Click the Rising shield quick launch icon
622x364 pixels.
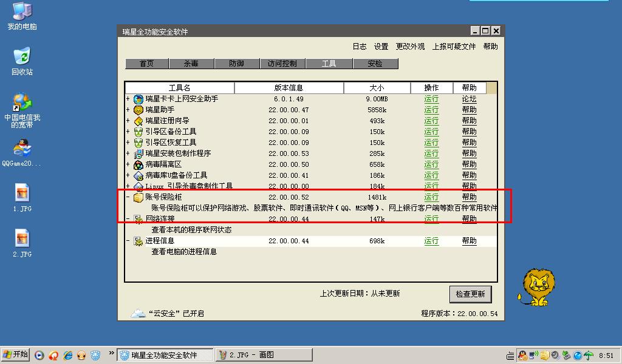click(x=95, y=356)
